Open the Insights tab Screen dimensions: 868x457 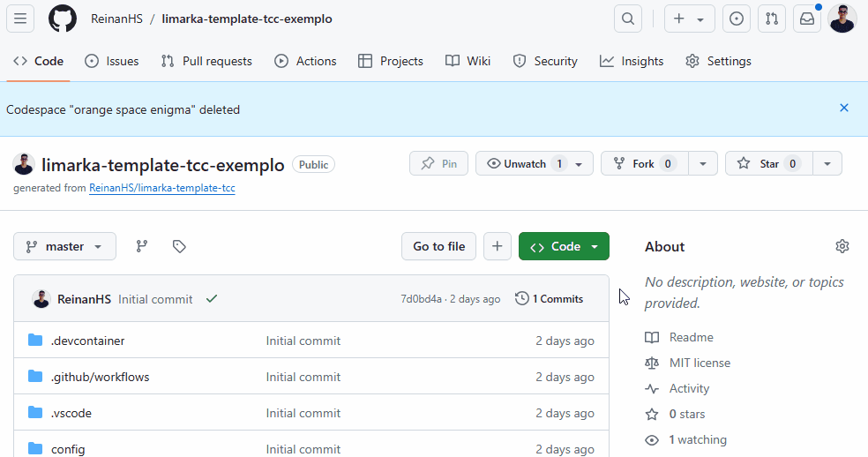tap(632, 61)
